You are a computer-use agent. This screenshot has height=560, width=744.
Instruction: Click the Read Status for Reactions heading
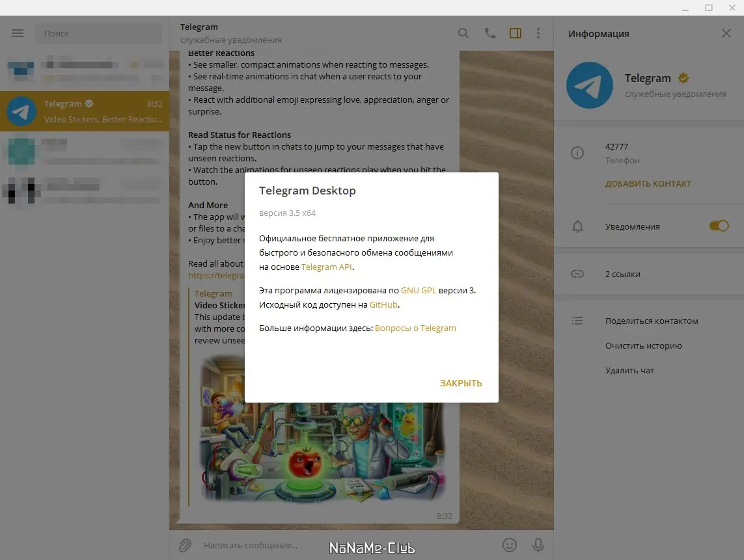(239, 135)
